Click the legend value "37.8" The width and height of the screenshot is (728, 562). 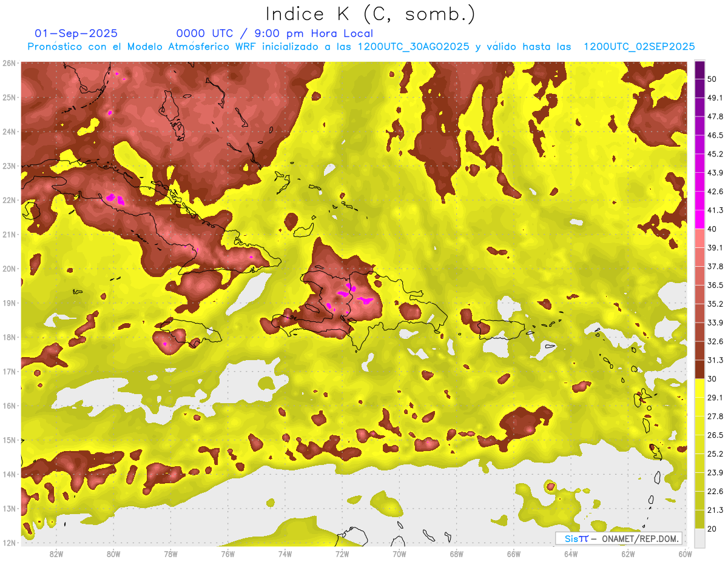[x=715, y=266]
